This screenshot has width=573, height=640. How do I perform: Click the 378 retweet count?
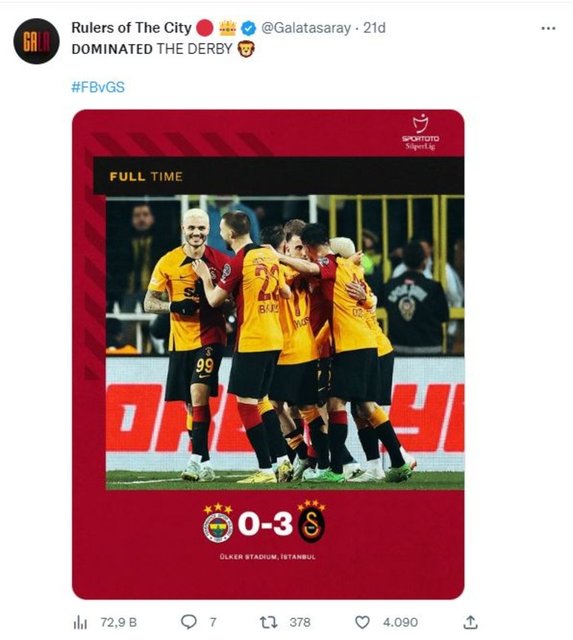[300, 622]
